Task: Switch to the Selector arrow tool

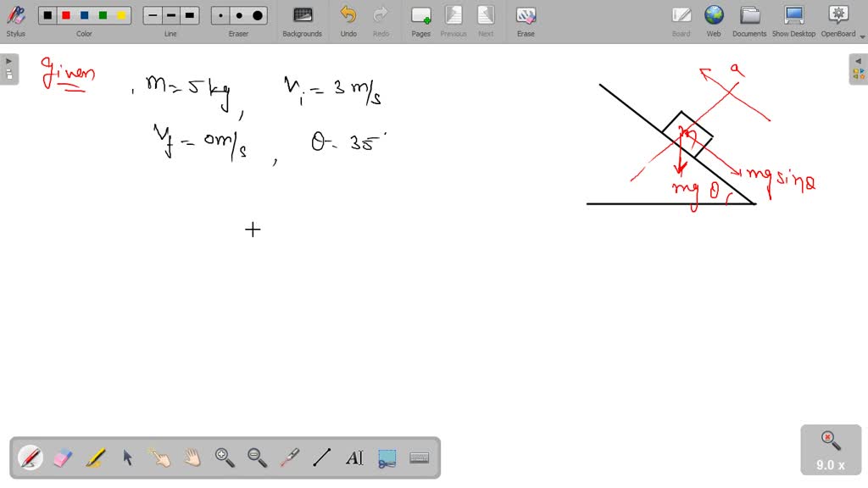Action: (125, 457)
